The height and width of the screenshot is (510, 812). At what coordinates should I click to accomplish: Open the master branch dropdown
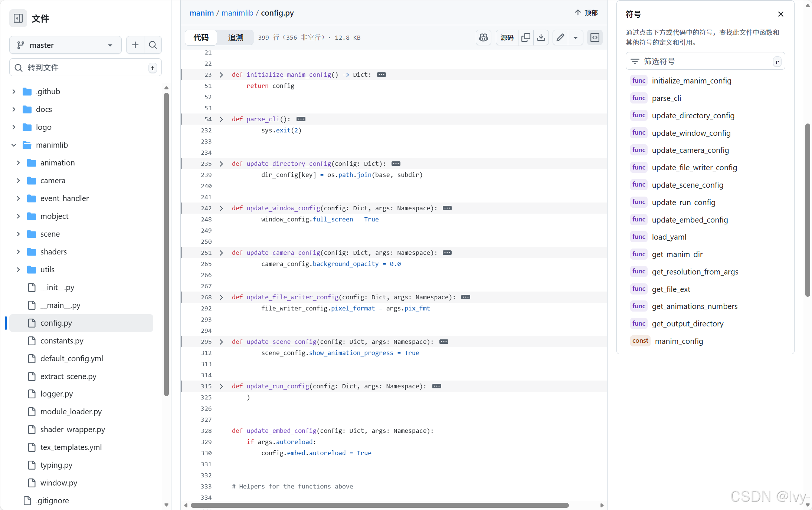click(65, 45)
